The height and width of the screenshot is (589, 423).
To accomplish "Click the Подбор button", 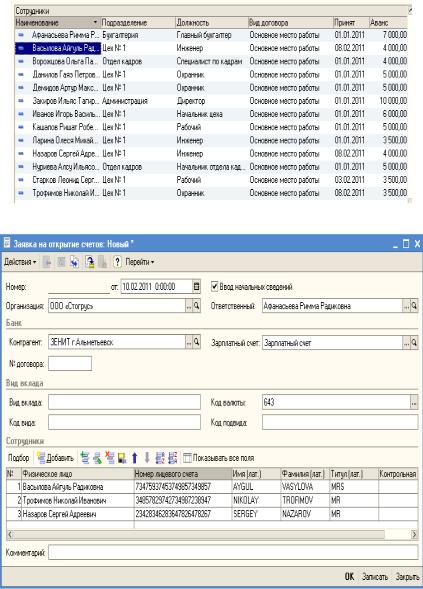I will pos(18,458).
